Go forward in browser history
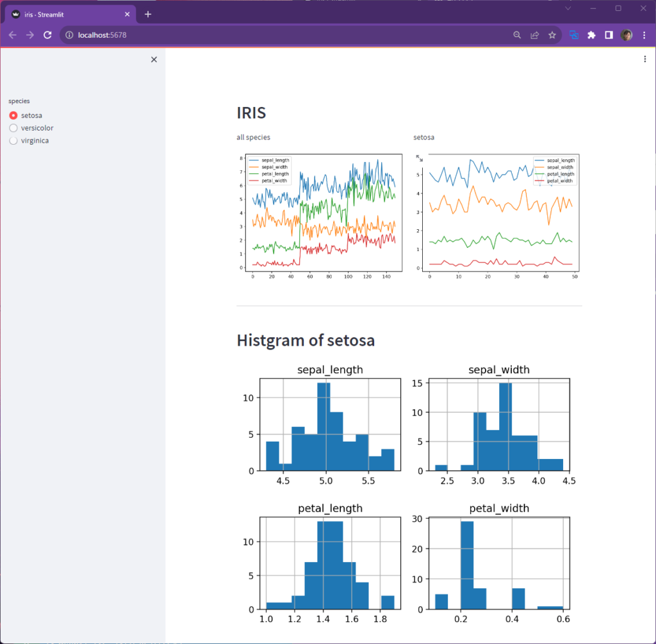The width and height of the screenshot is (656, 644). (x=30, y=35)
